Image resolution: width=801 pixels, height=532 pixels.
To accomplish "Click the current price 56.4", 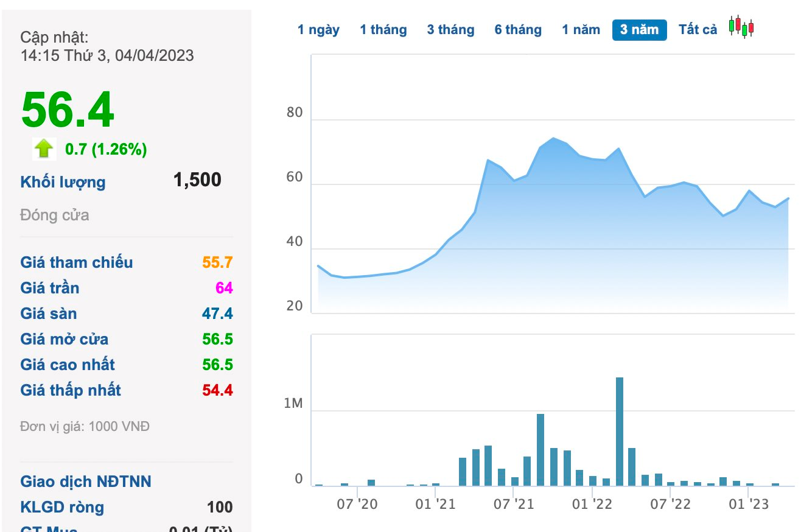I will tap(68, 110).
